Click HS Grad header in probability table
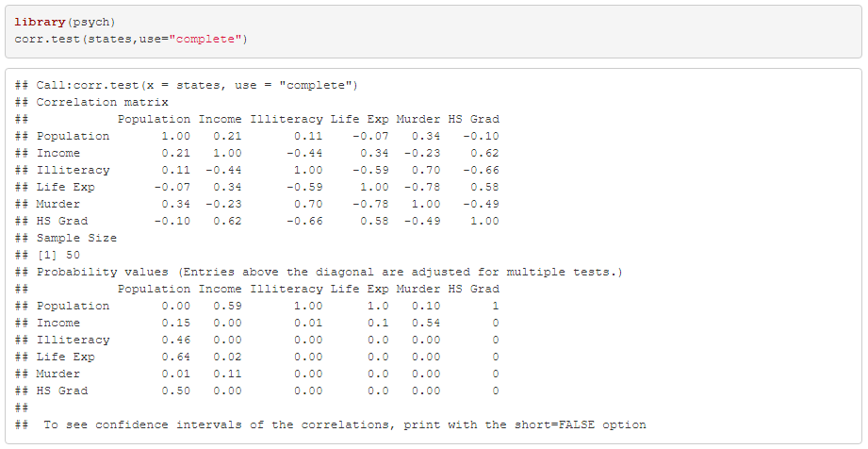Viewport: 868px width, 449px height. tap(473, 289)
